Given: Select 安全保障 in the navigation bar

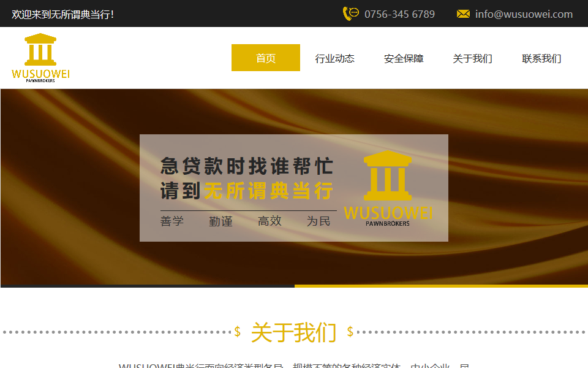Looking at the screenshot, I should coord(404,58).
